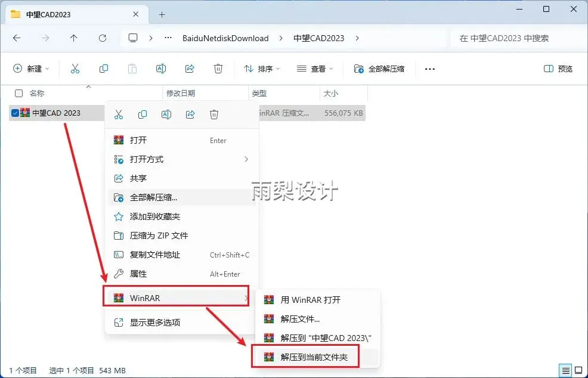The width and height of the screenshot is (588, 378).
Task: Toggle the select-all checkbox in the header
Action: (18, 94)
